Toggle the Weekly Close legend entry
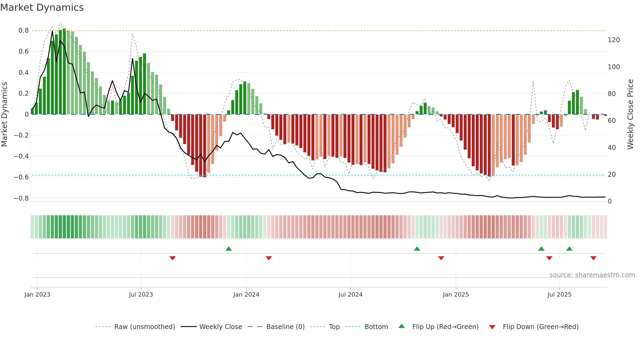This screenshot has width=644, height=362. pyautogui.click(x=211, y=327)
